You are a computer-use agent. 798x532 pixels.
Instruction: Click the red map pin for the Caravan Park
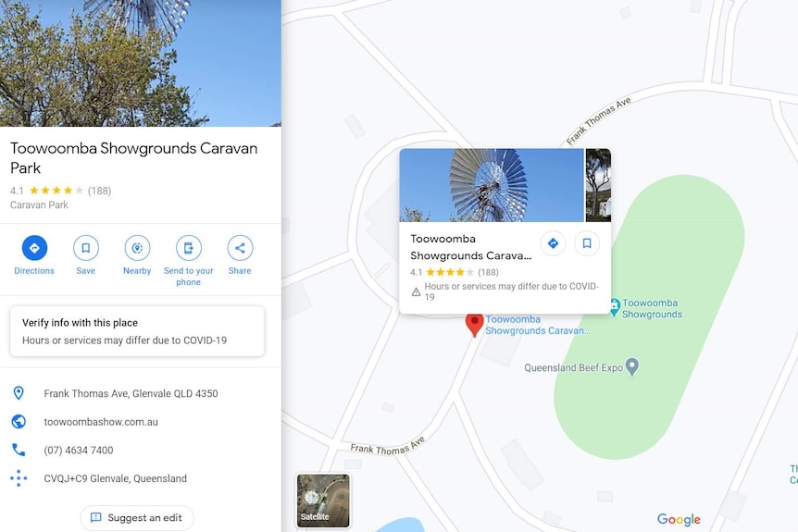click(474, 325)
